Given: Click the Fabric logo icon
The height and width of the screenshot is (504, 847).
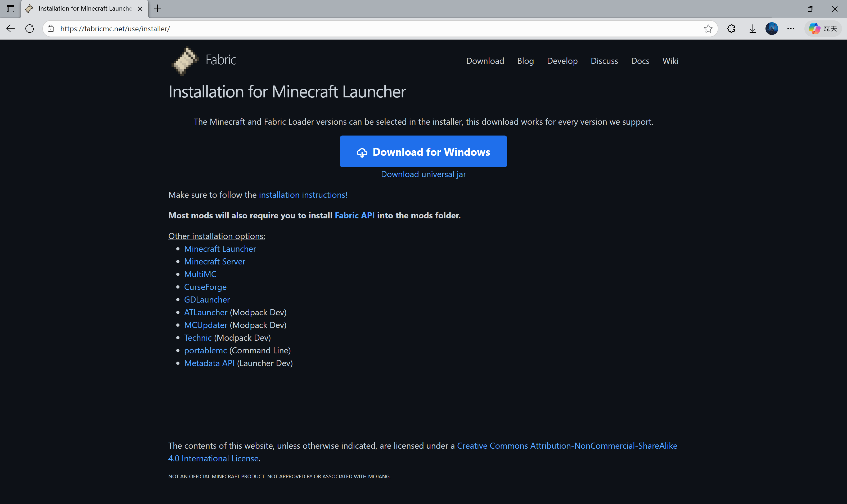Looking at the screenshot, I should (185, 61).
